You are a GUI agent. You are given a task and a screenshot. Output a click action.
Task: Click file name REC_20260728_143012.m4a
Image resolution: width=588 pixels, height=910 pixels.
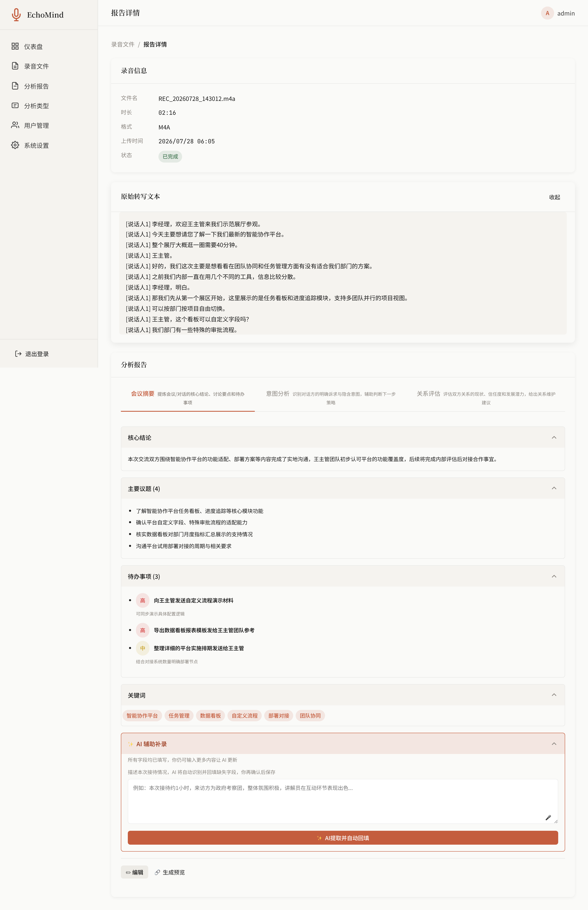[197, 98]
